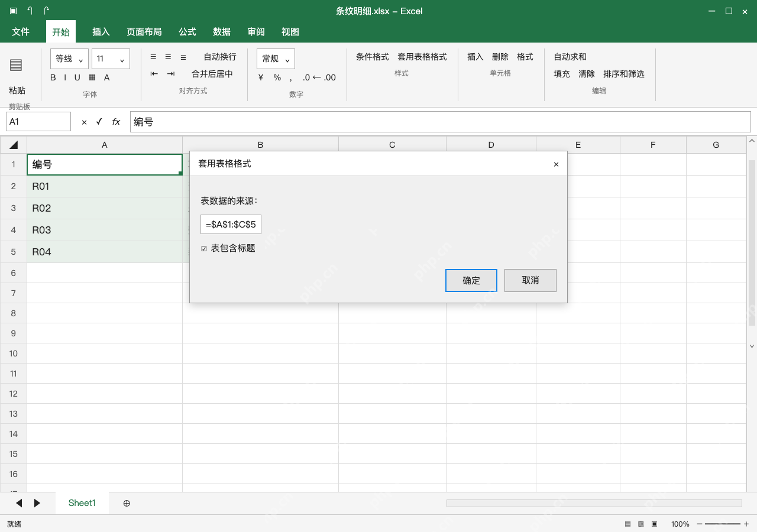Toggle Italic formatting
The image size is (757, 532).
(65, 77)
